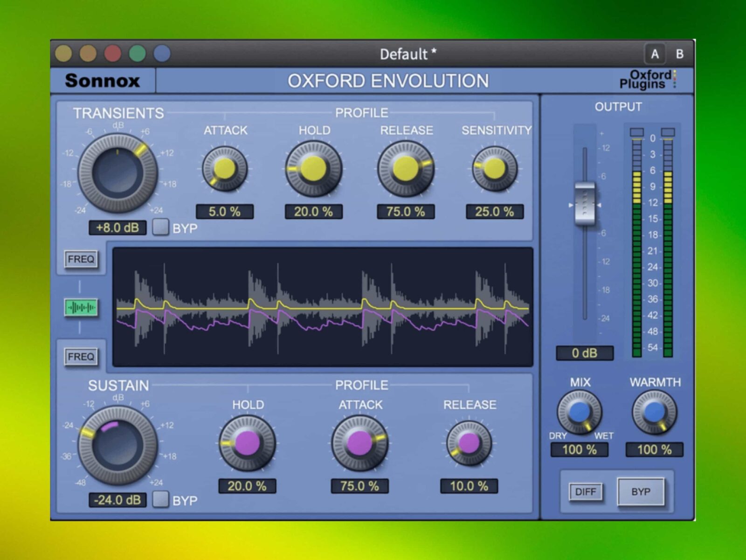Click the green waveform display icon

[81, 308]
